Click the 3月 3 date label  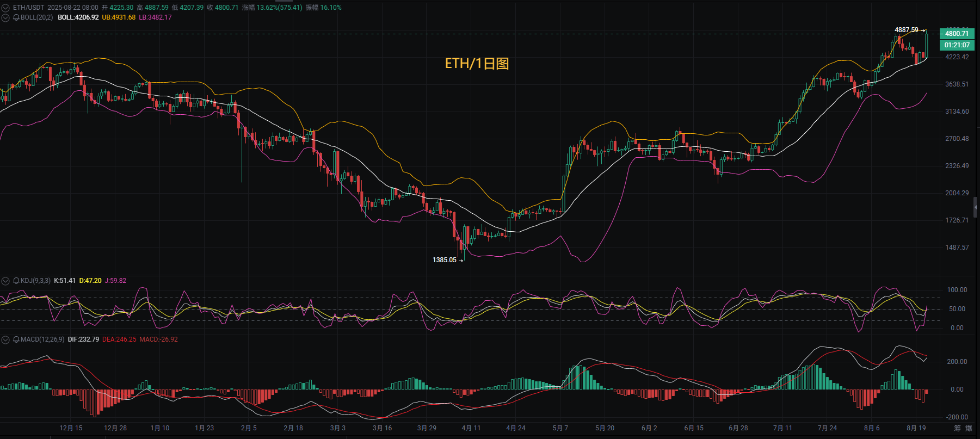tap(338, 428)
